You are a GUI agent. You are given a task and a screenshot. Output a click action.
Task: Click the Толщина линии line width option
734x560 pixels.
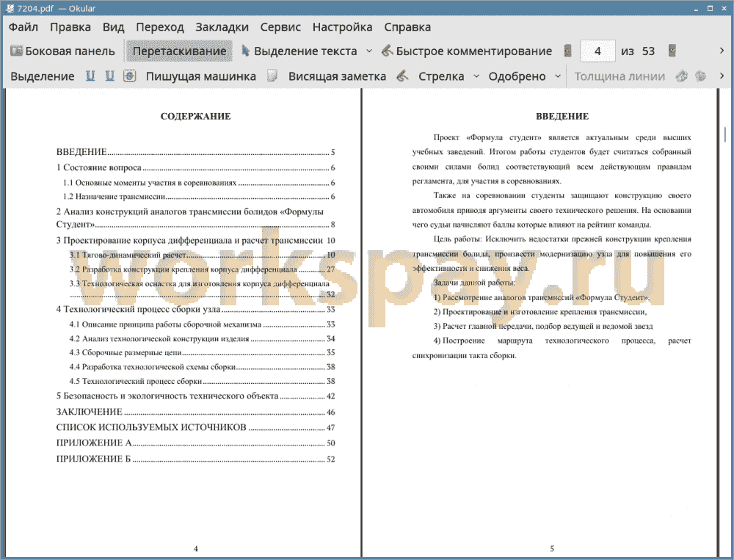[619, 76]
